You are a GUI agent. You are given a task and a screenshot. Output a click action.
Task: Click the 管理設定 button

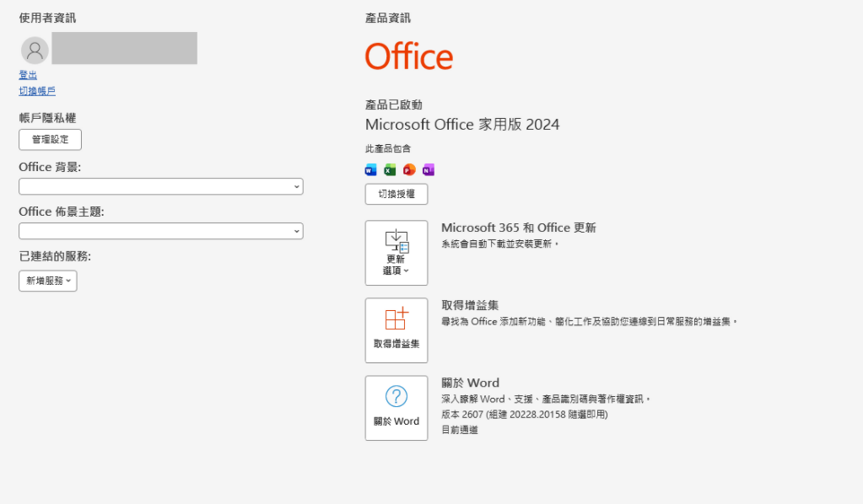(x=50, y=140)
